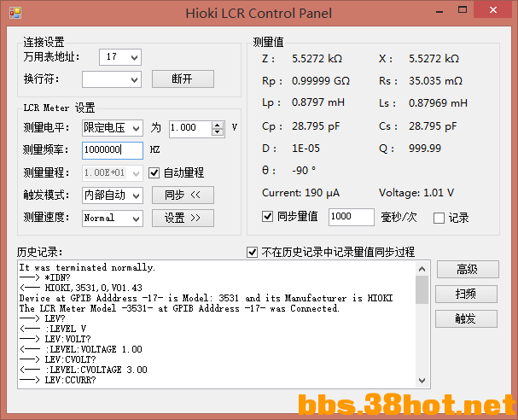Viewport: 518px width, 420px height.
Task: Click the Rs value 35.035 mΩ
Action: click(x=435, y=81)
